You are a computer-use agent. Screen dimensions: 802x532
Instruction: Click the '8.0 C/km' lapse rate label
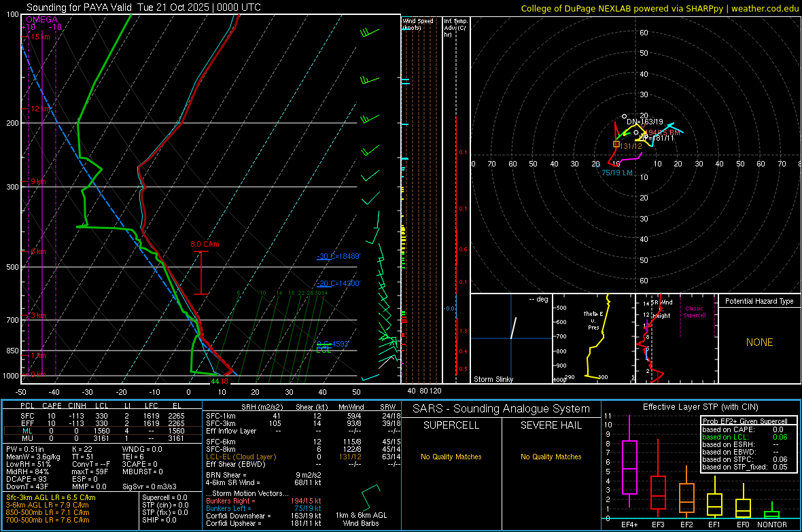coord(205,244)
